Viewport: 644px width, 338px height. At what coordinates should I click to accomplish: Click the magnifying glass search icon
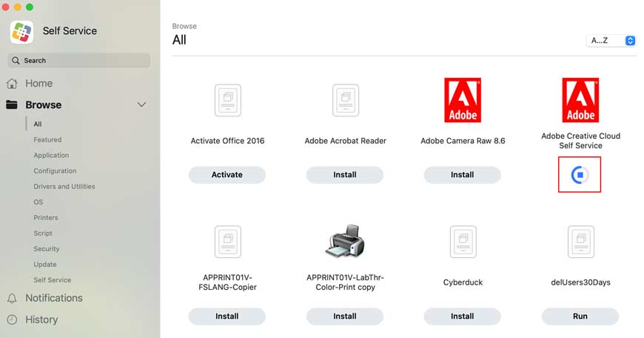pyautogui.click(x=16, y=61)
